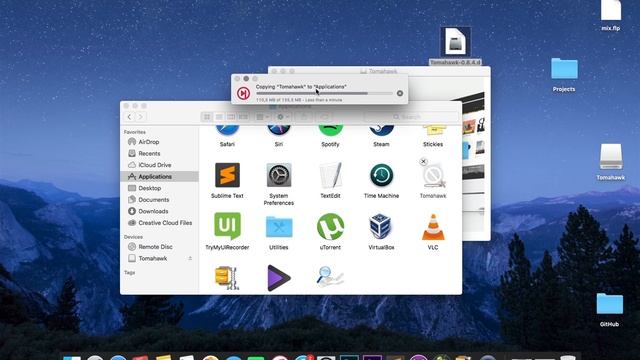Image resolution: width=640 pixels, height=360 pixels.
Task: Select the greyed Tomahawk app being copied
Action: tap(434, 176)
